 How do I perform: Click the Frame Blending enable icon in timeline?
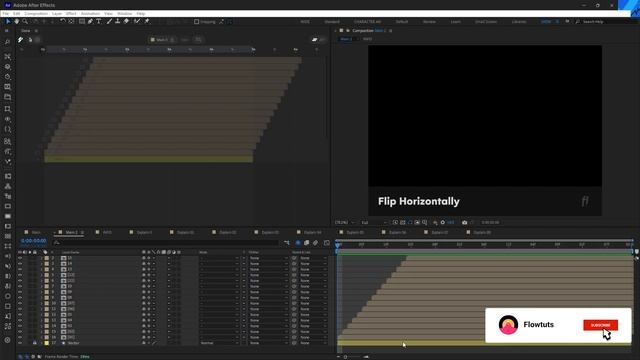pos(307,243)
